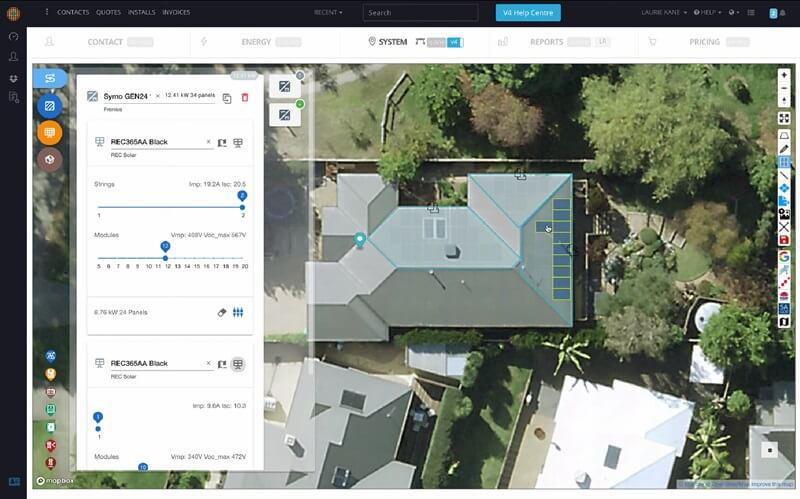
Task: Click the V4 Help Centre button
Action: point(528,12)
